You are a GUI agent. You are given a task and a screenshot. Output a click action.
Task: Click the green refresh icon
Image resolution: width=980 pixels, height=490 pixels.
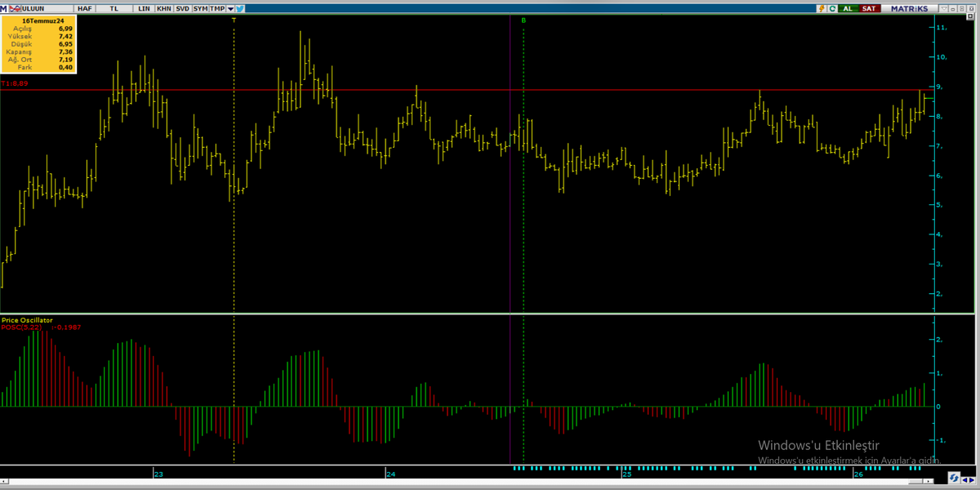pyautogui.click(x=832, y=8)
